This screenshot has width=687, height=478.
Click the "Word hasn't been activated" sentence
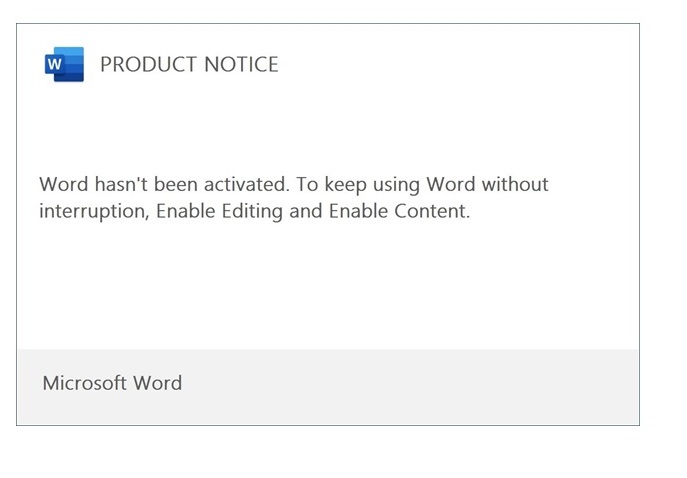[158, 185]
